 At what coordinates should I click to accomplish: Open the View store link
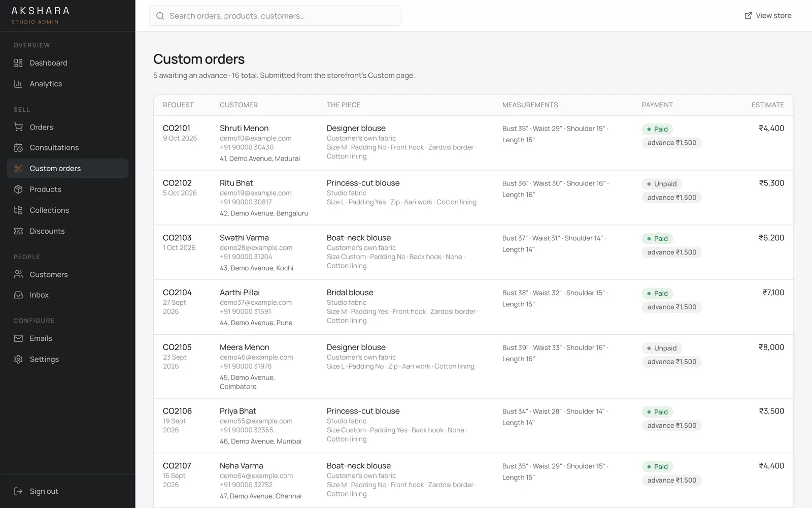click(768, 16)
